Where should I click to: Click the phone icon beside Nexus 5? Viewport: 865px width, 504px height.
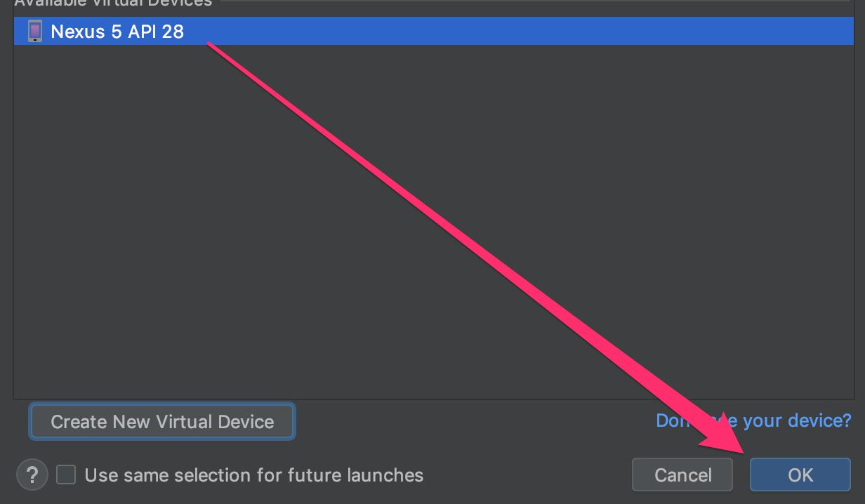pyautogui.click(x=34, y=31)
